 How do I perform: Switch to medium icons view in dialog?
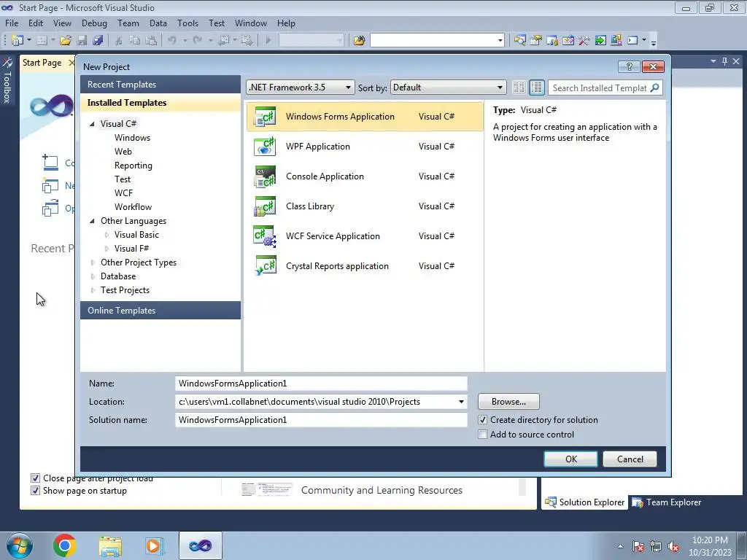[536, 87]
